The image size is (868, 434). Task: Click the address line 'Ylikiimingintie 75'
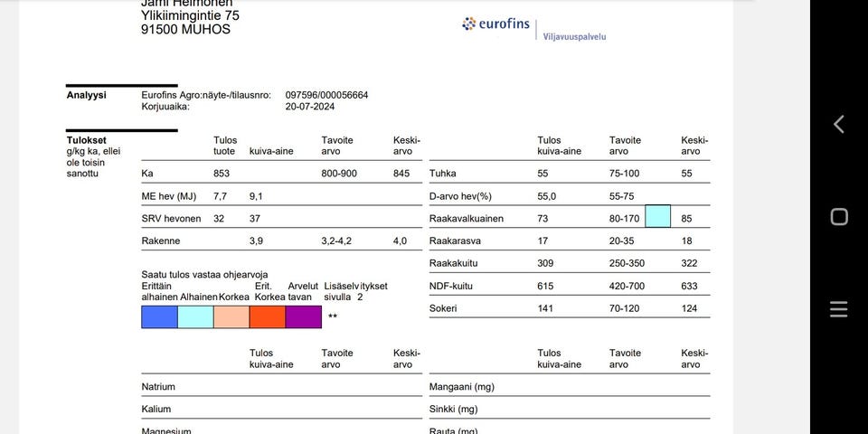click(190, 16)
